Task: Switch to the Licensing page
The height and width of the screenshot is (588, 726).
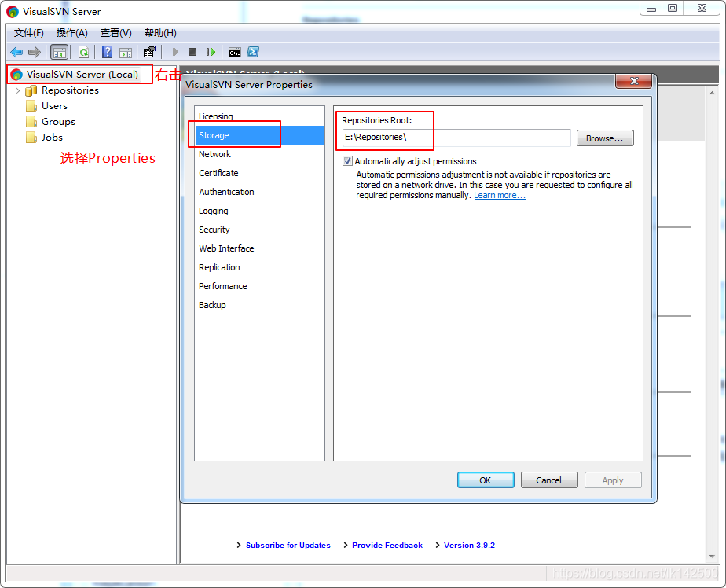Action: coord(258,116)
